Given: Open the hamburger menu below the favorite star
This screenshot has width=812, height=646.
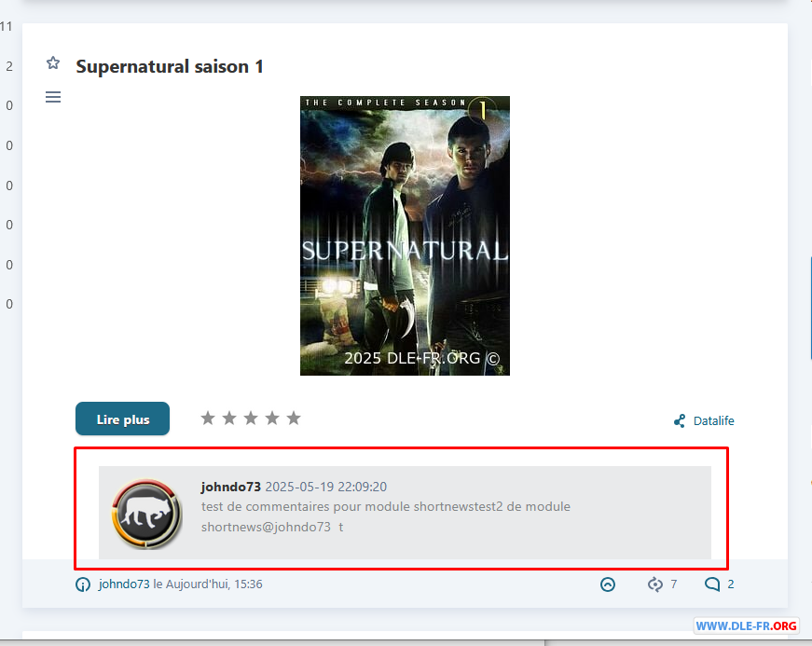Looking at the screenshot, I should [x=53, y=97].
